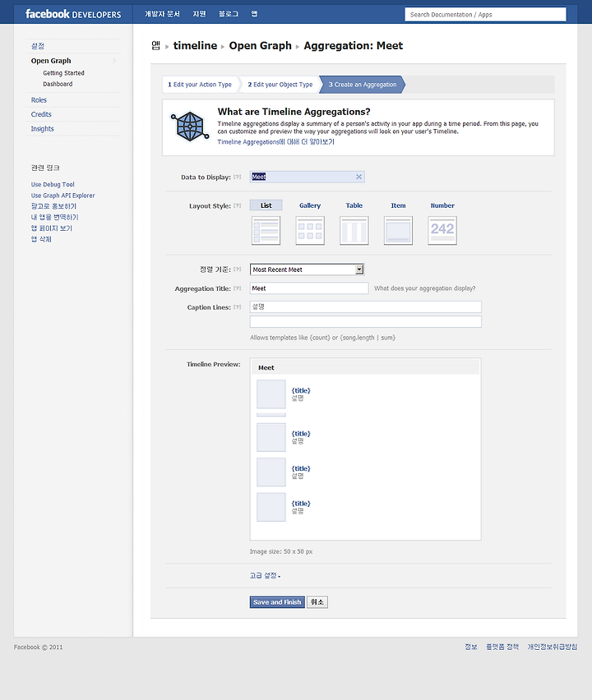Image resolution: width=592 pixels, height=700 pixels.
Task: Focus the Search Documentation / Apps field
Action: (x=485, y=14)
